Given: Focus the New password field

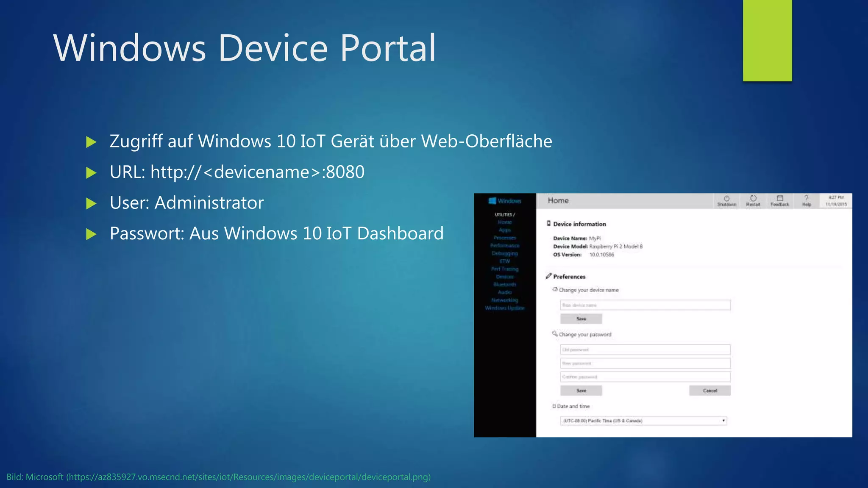Looking at the screenshot, I should click(645, 363).
